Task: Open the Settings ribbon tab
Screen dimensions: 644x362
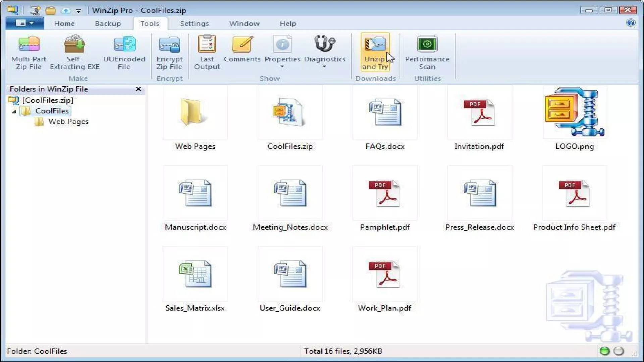Action: point(194,23)
